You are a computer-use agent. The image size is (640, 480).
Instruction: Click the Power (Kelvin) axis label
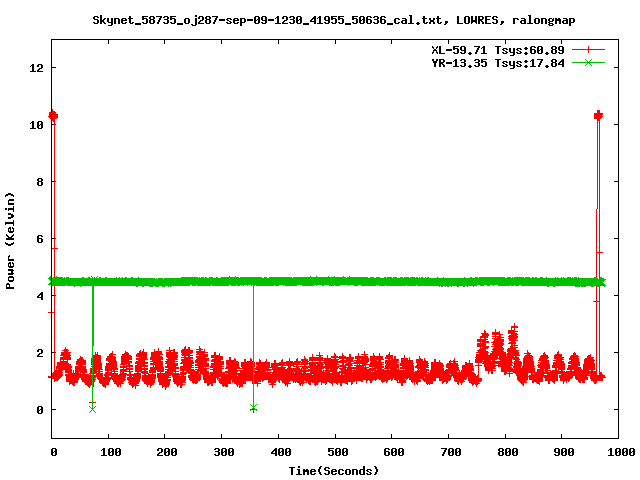click(x=10, y=241)
